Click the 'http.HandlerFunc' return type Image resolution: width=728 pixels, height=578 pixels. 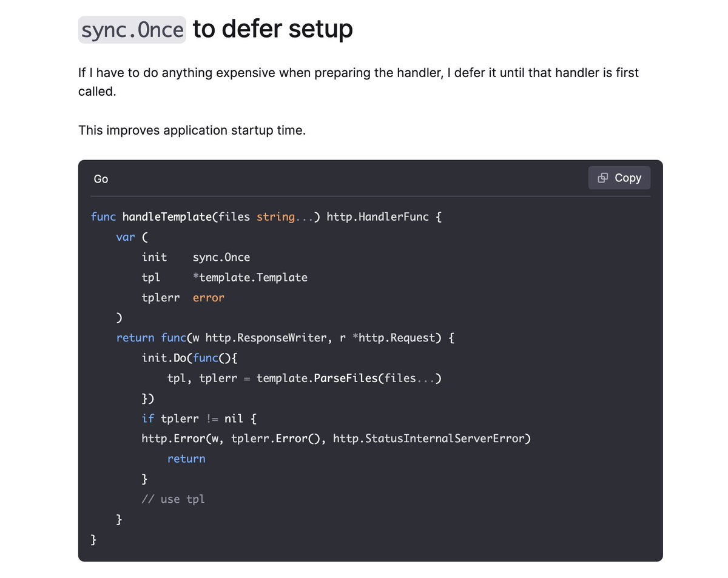click(377, 217)
